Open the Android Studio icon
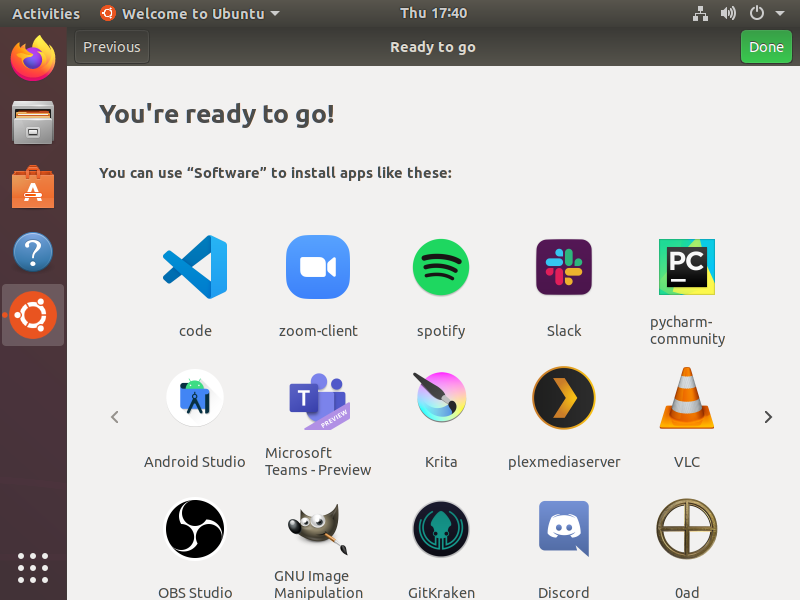 tap(195, 397)
